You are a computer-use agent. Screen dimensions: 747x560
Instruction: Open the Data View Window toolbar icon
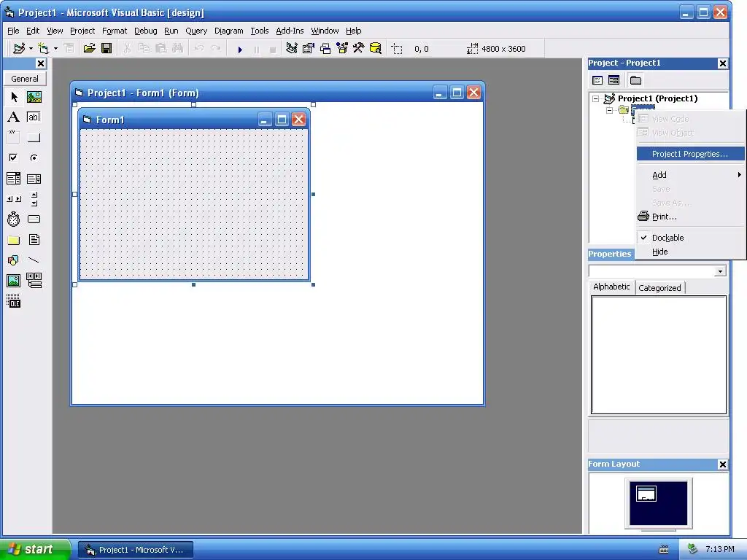click(x=376, y=48)
